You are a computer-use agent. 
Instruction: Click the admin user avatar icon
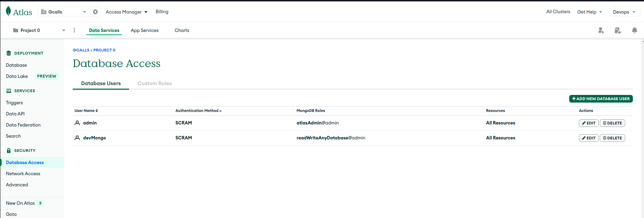pyautogui.click(x=77, y=123)
